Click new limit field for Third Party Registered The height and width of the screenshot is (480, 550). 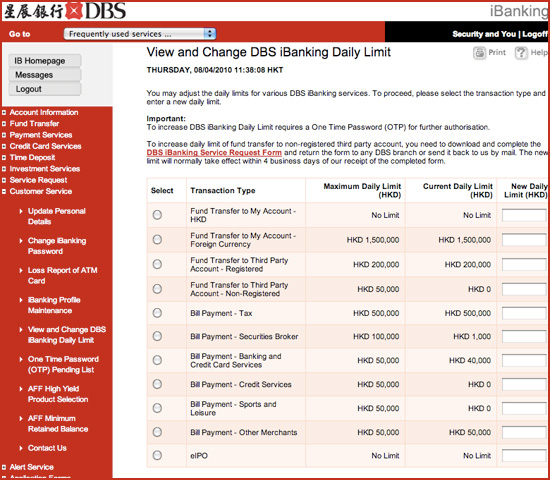524,264
